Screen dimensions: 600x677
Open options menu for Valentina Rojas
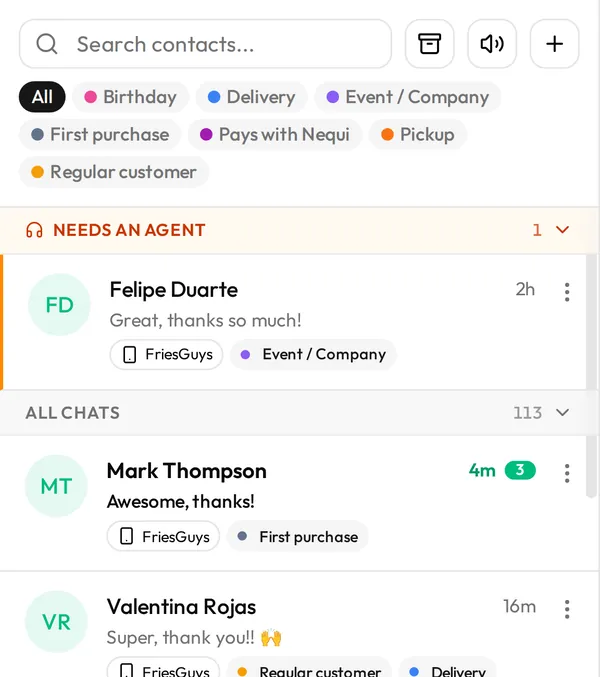567,609
